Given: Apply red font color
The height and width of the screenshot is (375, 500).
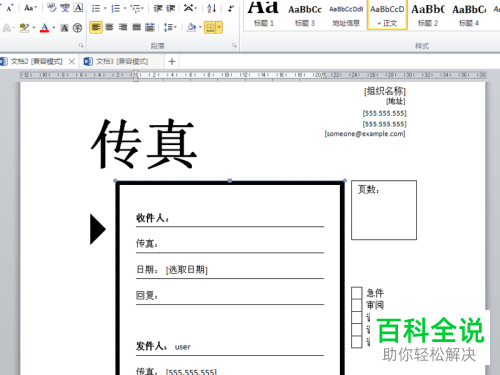Looking at the screenshot, I should 44,28.
